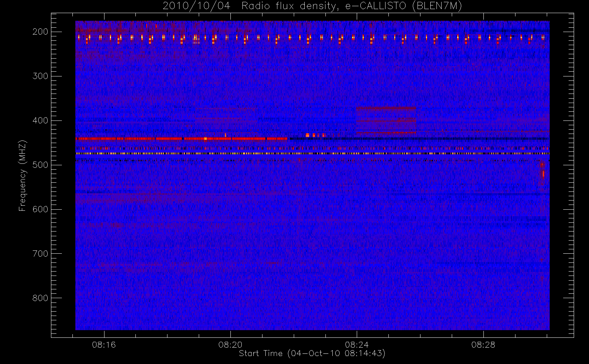Click the 08:20 time tick label
Image resolution: width=589 pixels, height=364 pixels.
230,345
